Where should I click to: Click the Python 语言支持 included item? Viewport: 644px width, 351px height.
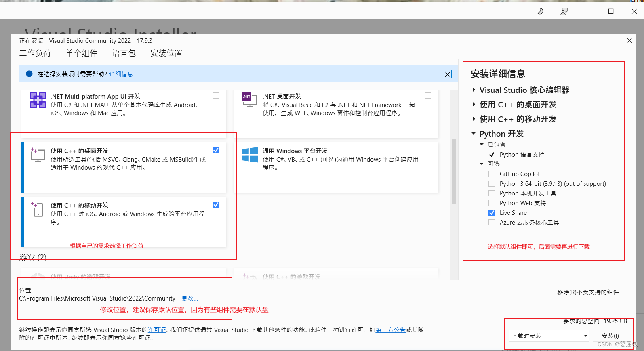pyautogui.click(x=522, y=155)
